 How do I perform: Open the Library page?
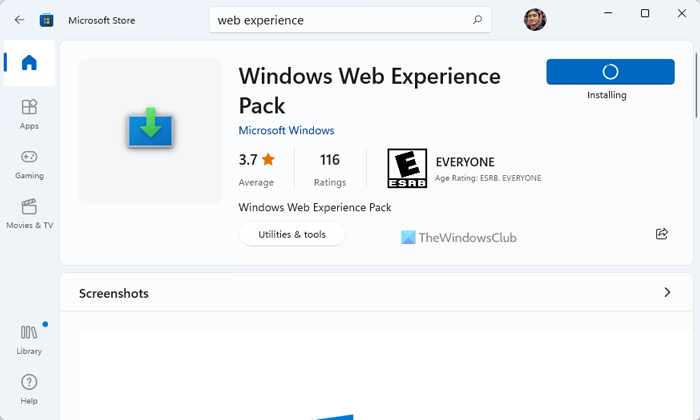tap(29, 338)
